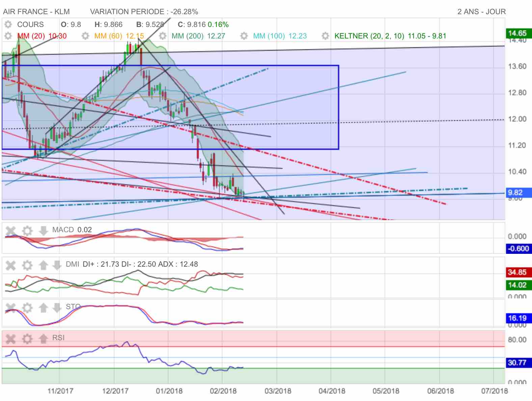Select the MM (60) 12.15 label
This screenshot has width=532, height=401.
[x=119, y=36]
